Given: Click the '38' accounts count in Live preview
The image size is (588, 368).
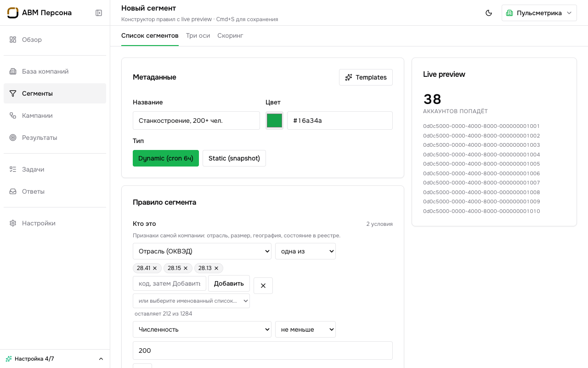Looking at the screenshot, I should [x=432, y=99].
